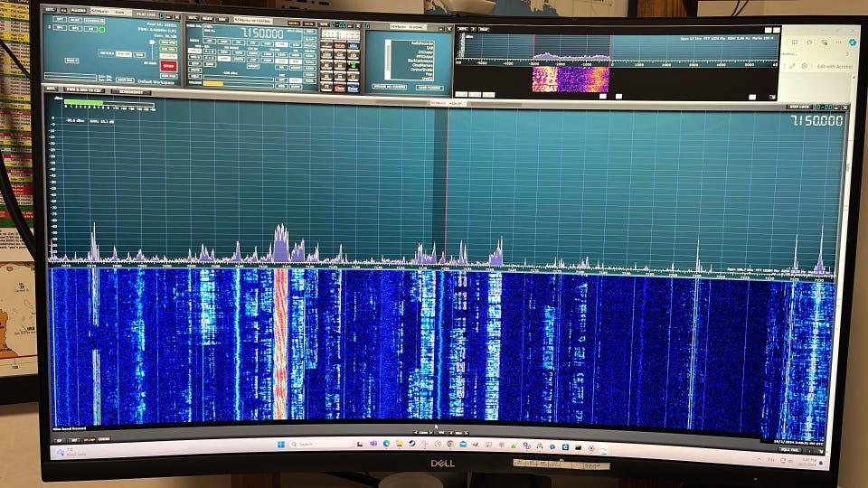This screenshot has width=868, height=488.
Task: Select NFM in the FM MODE group
Action: click(224, 52)
